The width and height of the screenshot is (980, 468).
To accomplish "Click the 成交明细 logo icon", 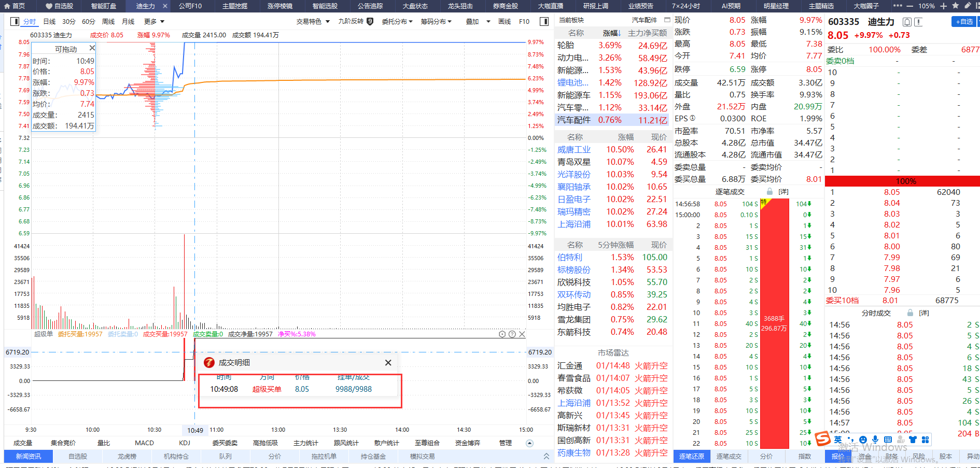I will point(209,363).
